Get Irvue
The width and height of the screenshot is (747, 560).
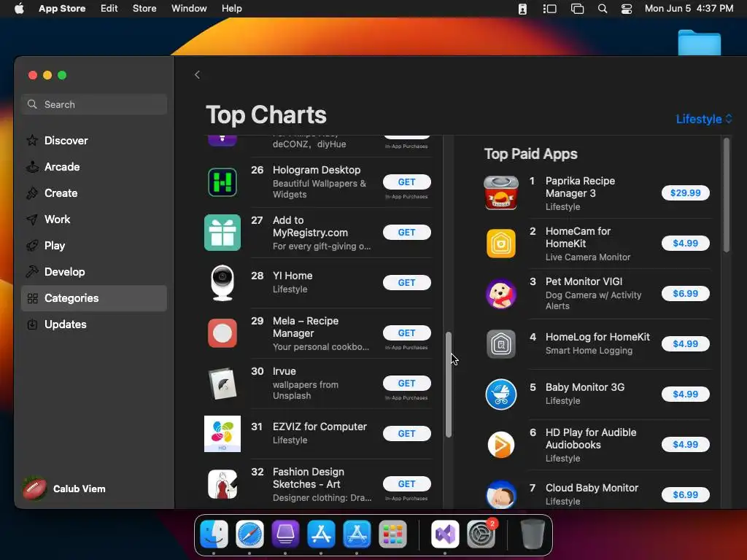click(x=407, y=384)
